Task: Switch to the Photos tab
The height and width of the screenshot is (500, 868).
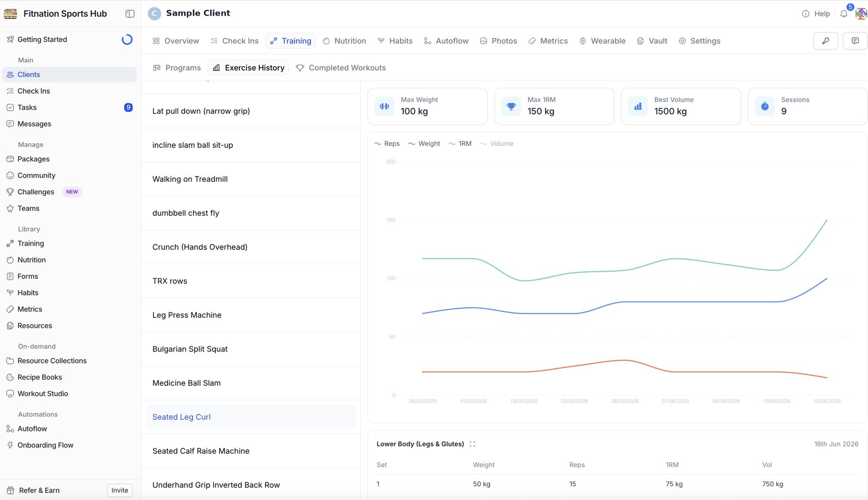Action: 499,41
